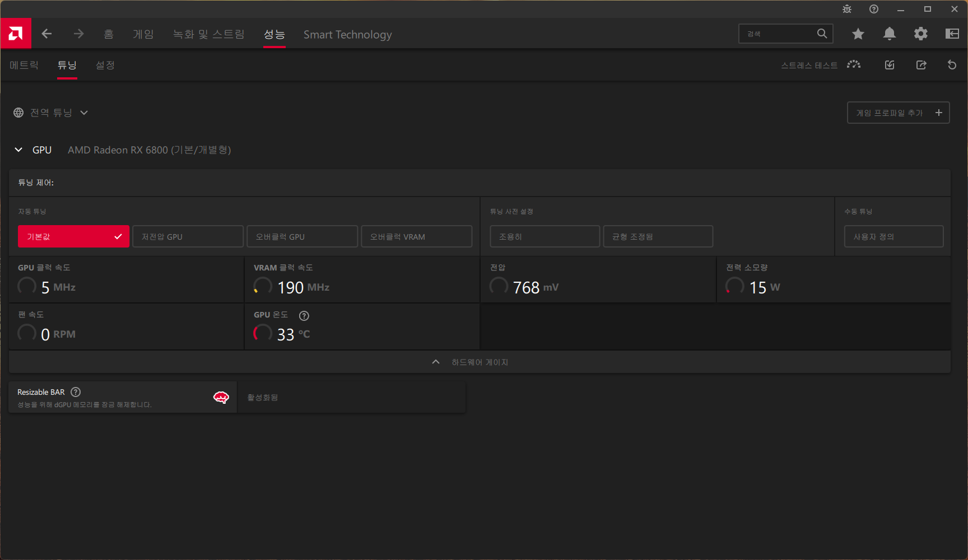Screen dimensions: 968x560
Task: Click the 튜닝 제어: heading text
Action: (x=36, y=183)
